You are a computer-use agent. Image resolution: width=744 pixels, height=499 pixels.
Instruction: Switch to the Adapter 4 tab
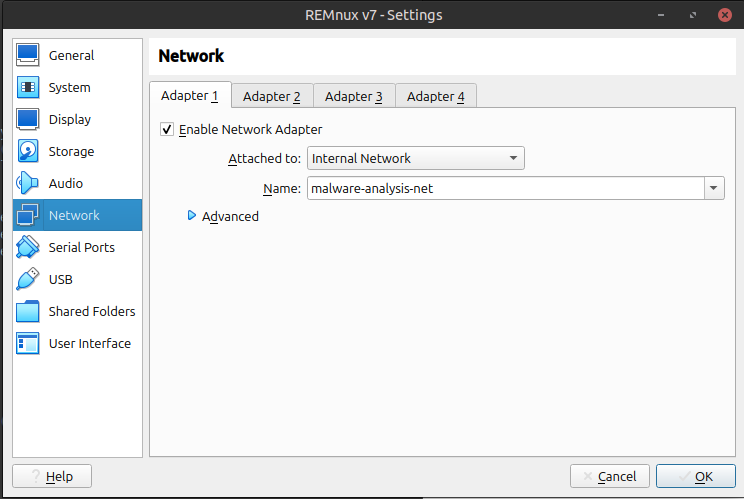pyautogui.click(x=436, y=96)
